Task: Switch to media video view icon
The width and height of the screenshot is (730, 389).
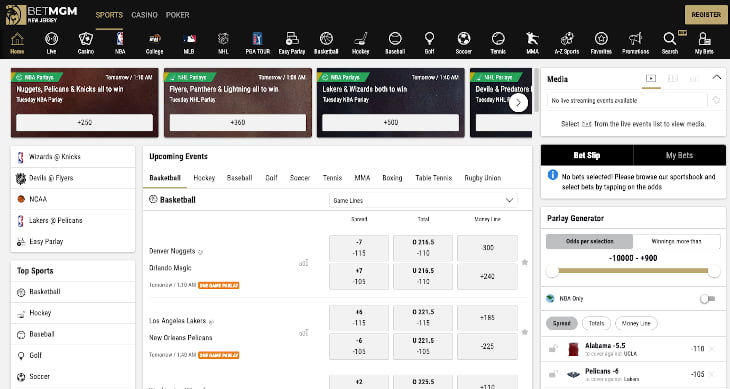Action: pyautogui.click(x=651, y=78)
